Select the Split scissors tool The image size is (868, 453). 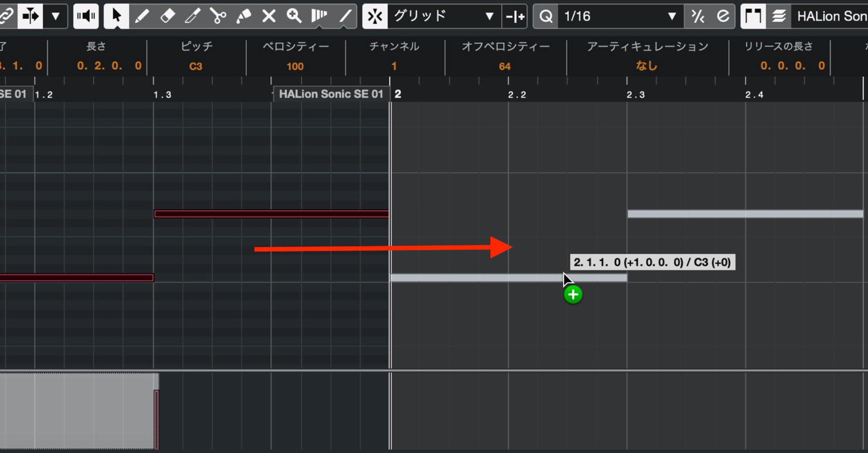click(x=218, y=16)
